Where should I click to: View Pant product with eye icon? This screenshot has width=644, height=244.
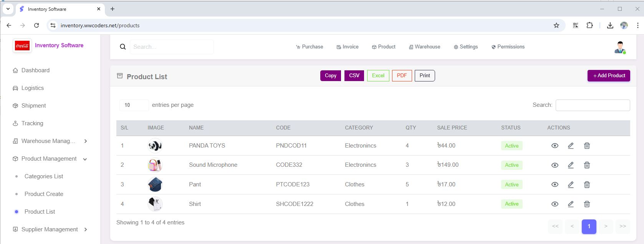click(x=555, y=185)
